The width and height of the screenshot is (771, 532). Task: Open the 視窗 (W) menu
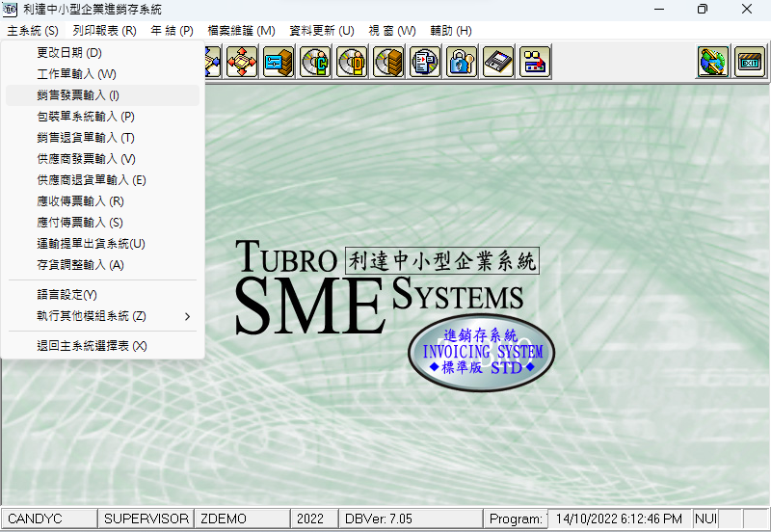pyautogui.click(x=392, y=31)
